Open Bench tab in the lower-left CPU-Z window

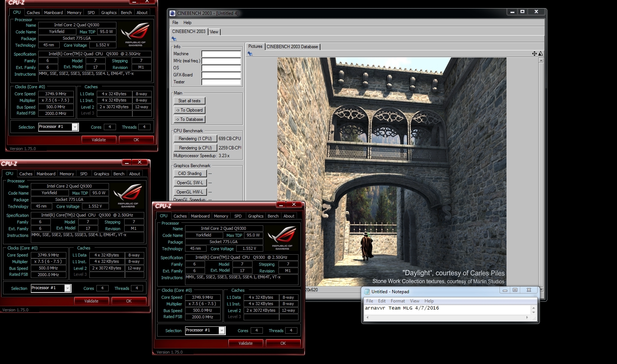click(119, 174)
